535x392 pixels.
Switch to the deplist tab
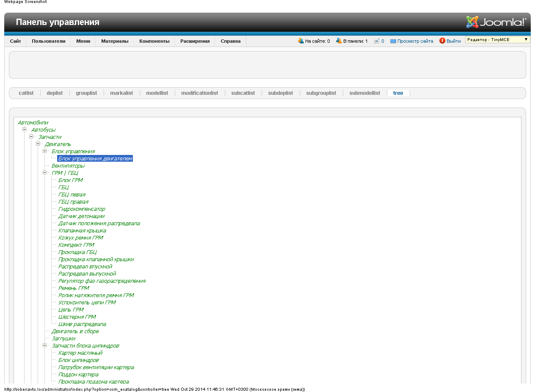(55, 93)
